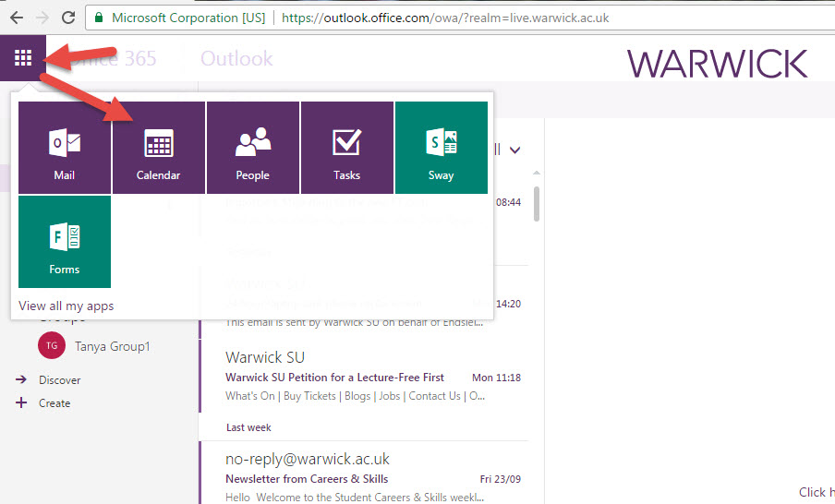Launch the Sway app tile
835x504 pixels.
pyautogui.click(x=442, y=148)
